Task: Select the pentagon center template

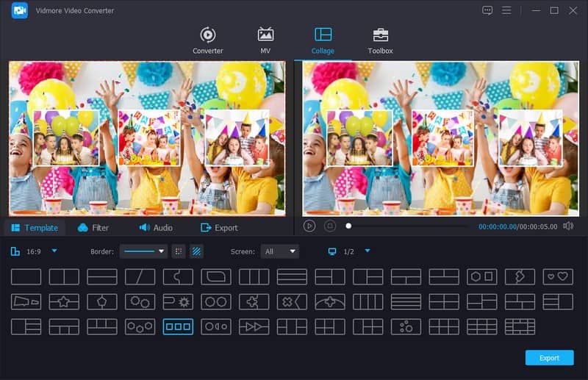Action: [102, 301]
